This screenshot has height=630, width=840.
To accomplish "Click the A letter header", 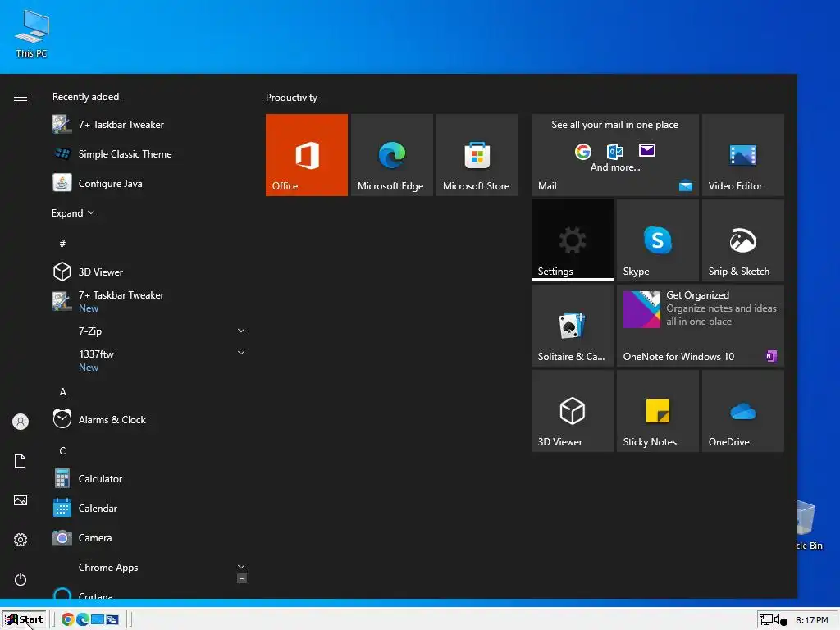I will (x=62, y=391).
